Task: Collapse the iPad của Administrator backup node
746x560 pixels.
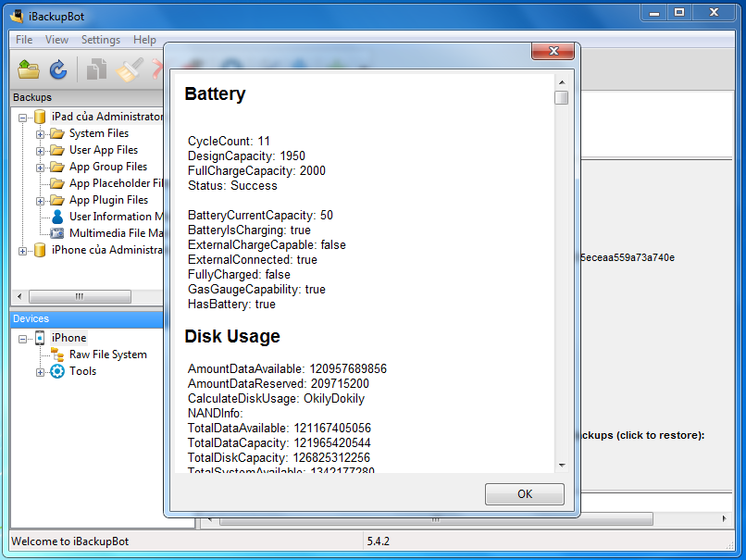Action: coord(22,118)
